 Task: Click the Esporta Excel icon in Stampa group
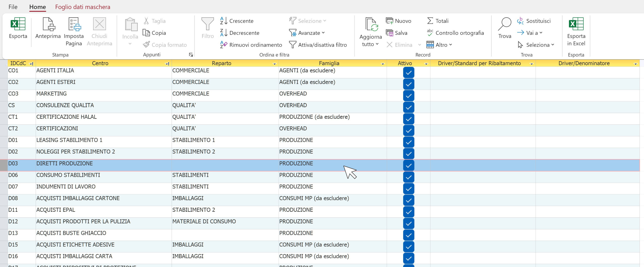[18, 24]
